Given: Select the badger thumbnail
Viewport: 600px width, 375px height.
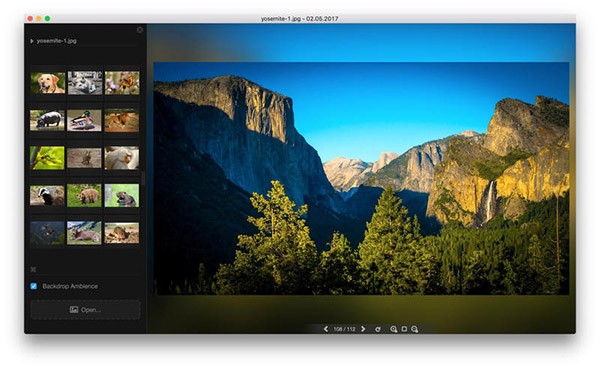Looking at the screenshot, I should coord(47,196).
